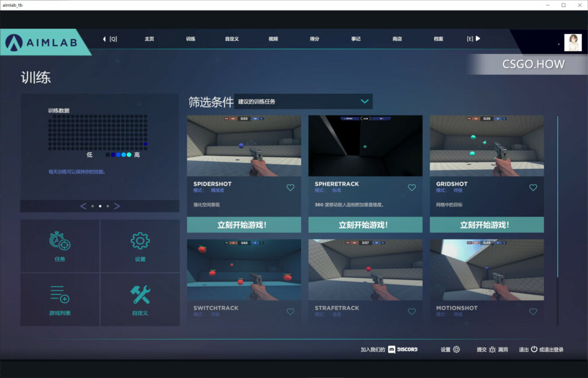
Task: Open the 设置 gear tile
Action: tap(140, 246)
